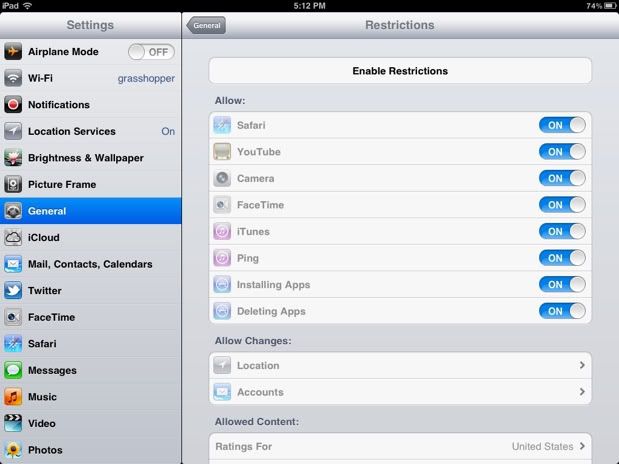The width and height of the screenshot is (619, 464).
Task: Tap Location Services On value
Action: (x=168, y=131)
